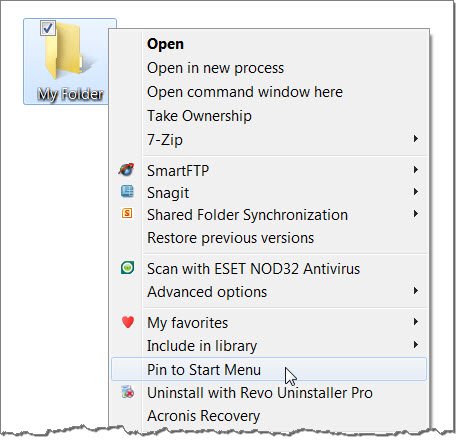The image size is (460, 440).
Task: Click the SmartFTP icon in the menu
Action: tap(127, 170)
